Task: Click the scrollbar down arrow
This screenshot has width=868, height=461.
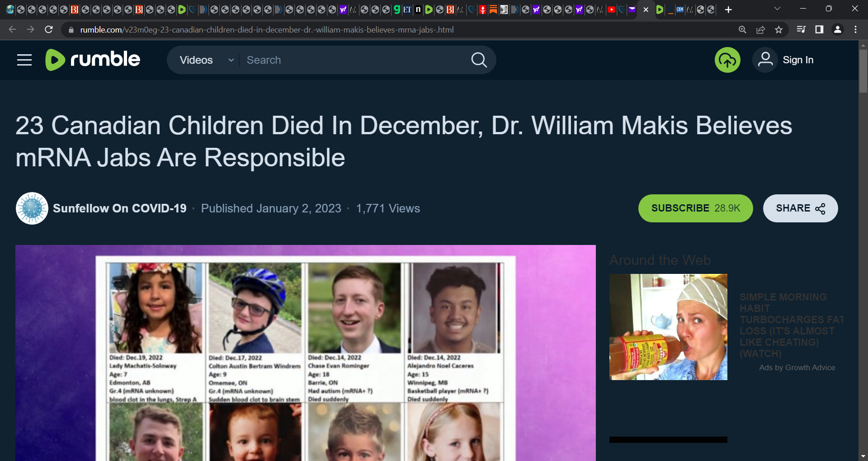Action: [863, 456]
